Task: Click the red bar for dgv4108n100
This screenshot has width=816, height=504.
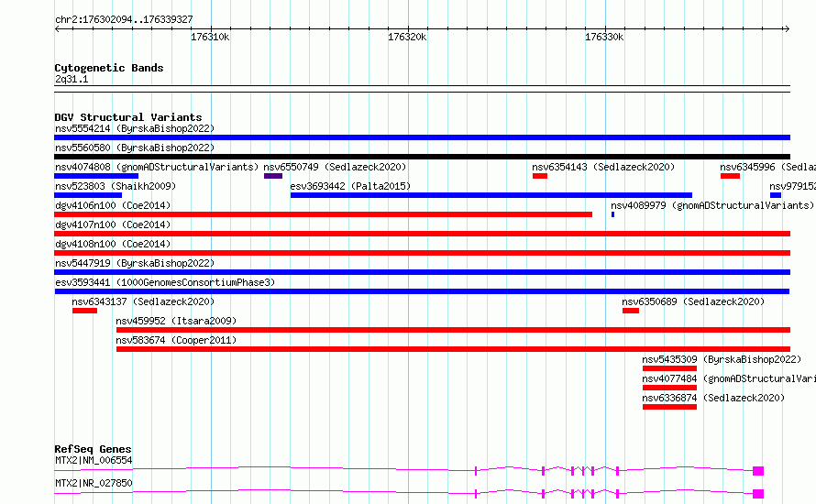Action: [x=422, y=253]
